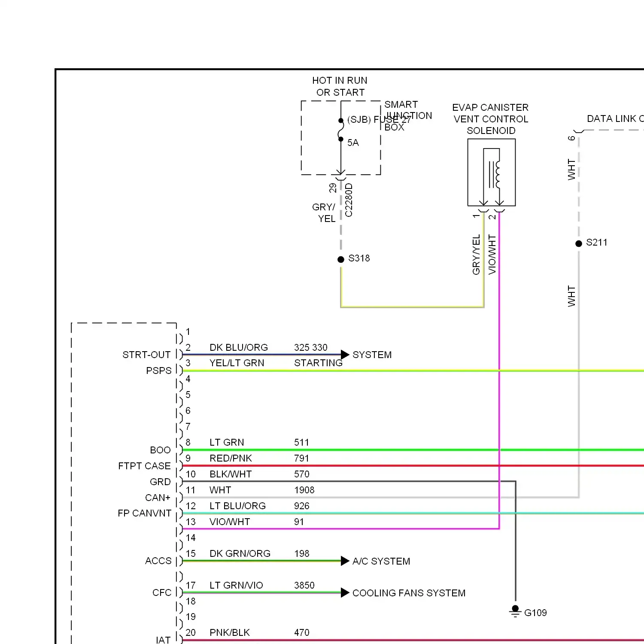Click circuit number 570

301,474
